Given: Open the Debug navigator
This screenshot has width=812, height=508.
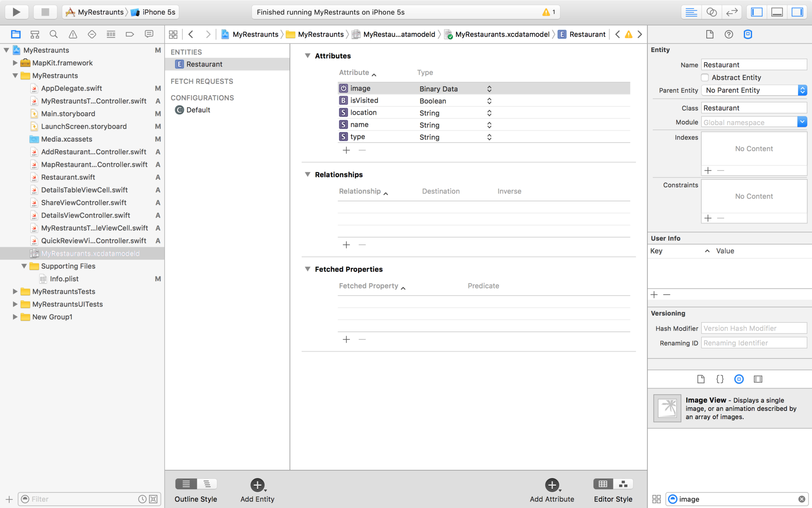Looking at the screenshot, I should tap(111, 34).
